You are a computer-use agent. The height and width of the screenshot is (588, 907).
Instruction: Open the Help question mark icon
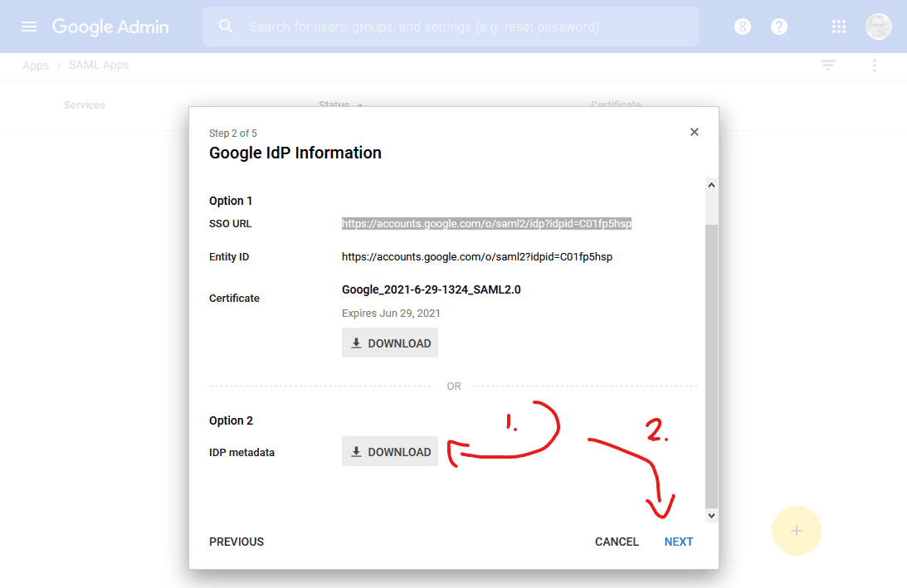779,27
